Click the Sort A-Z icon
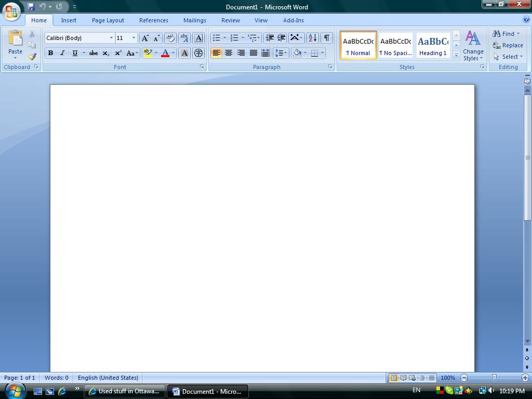The height and width of the screenshot is (399, 532). tap(312, 38)
